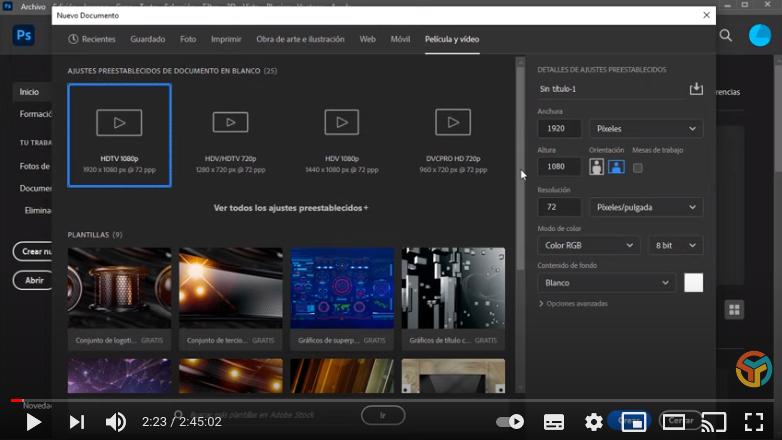Open Eliminados item in left sidebar
The height and width of the screenshot is (440, 782).
38,211
